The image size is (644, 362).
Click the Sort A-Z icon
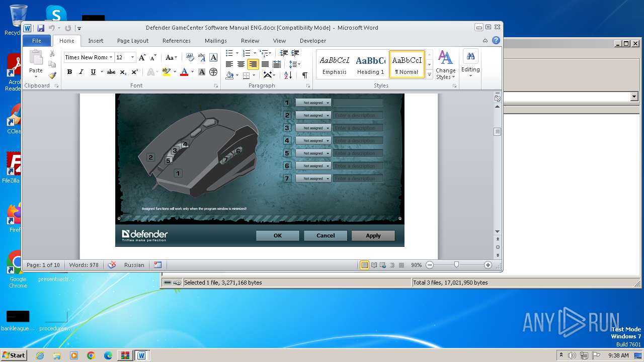[x=288, y=75]
